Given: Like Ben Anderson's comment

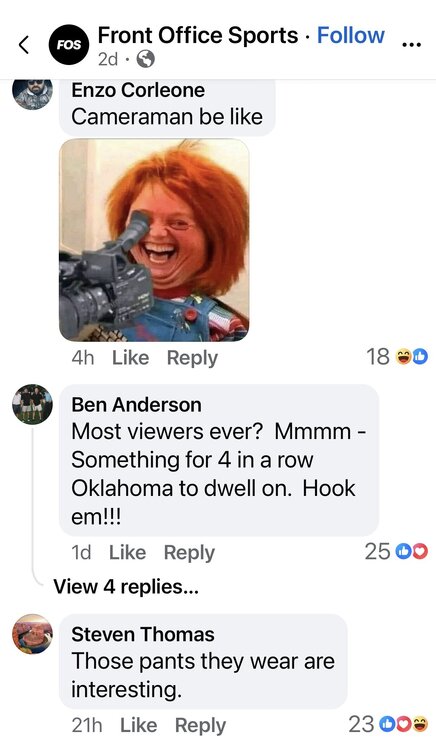Looking at the screenshot, I should coord(128,552).
